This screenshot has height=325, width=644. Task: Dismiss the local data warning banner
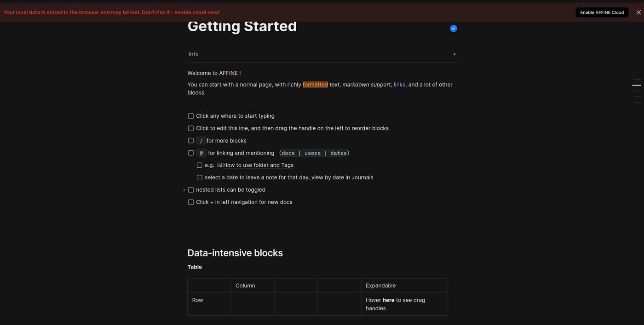[x=638, y=12]
